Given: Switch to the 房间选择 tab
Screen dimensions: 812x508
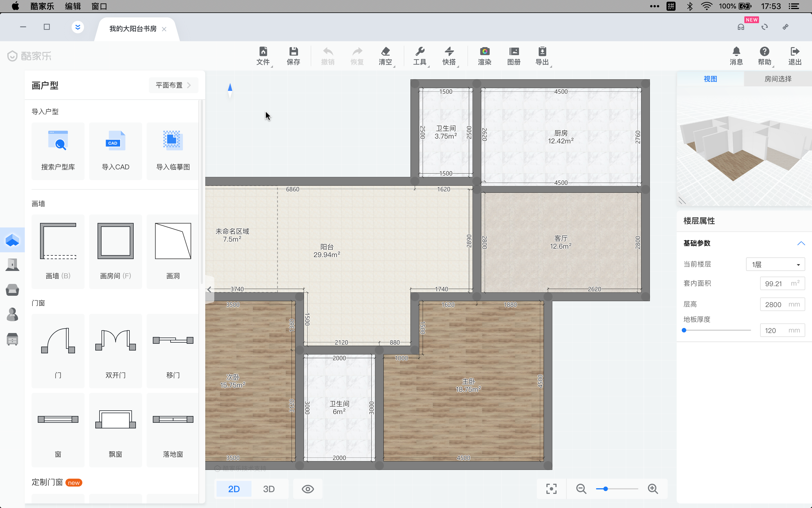Looking at the screenshot, I should coord(778,79).
